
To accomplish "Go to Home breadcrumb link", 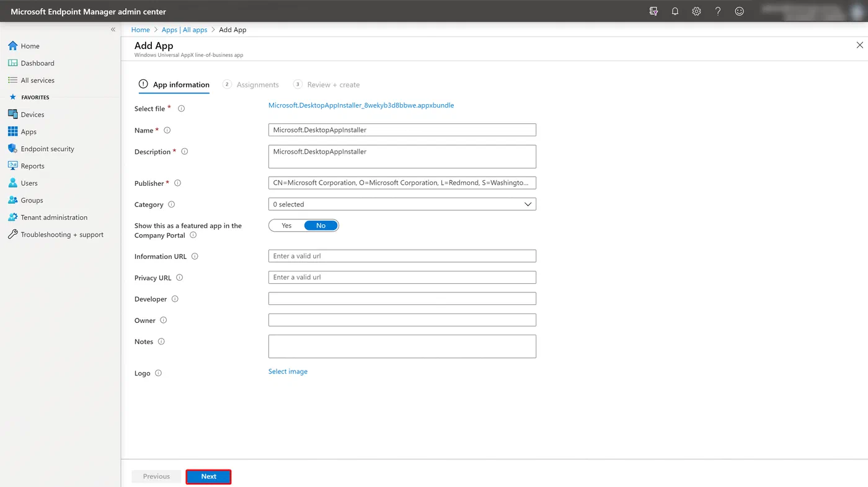I will [141, 30].
